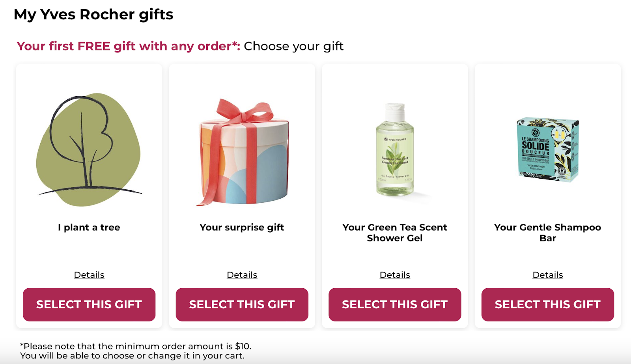Image resolution: width=631 pixels, height=364 pixels.
Task: Click the "Your surprise gift" title
Action: pos(242,228)
